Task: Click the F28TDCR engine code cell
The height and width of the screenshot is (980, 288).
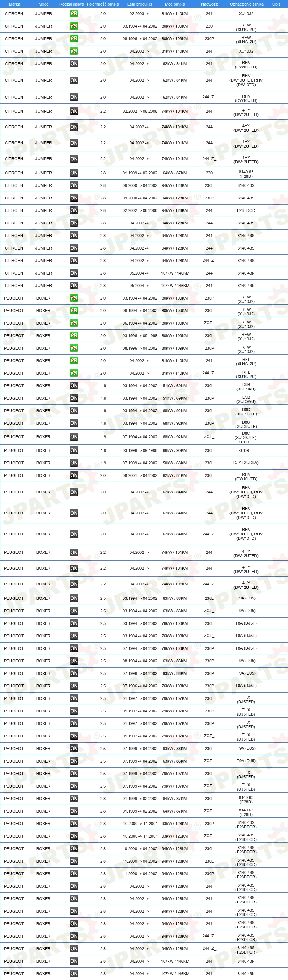Action: coord(246,211)
